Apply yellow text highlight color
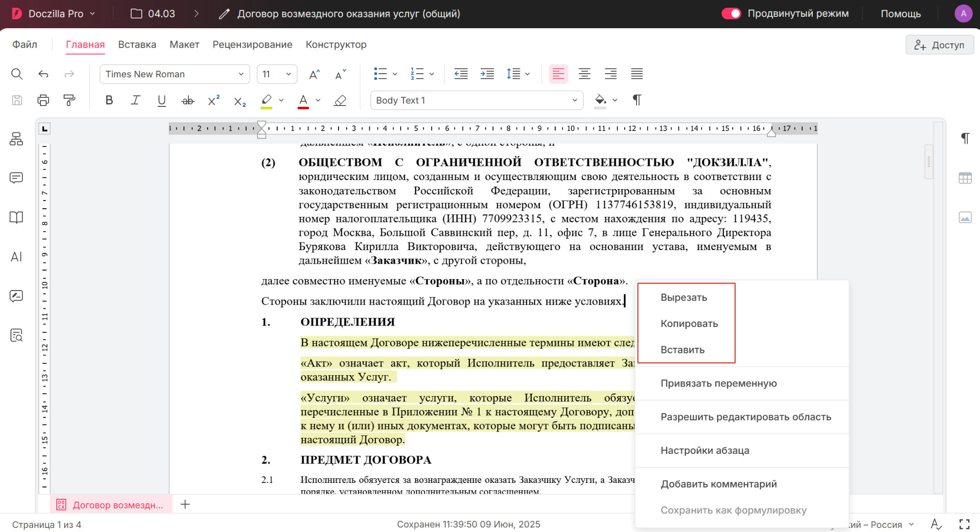The image size is (980, 532). [267, 101]
